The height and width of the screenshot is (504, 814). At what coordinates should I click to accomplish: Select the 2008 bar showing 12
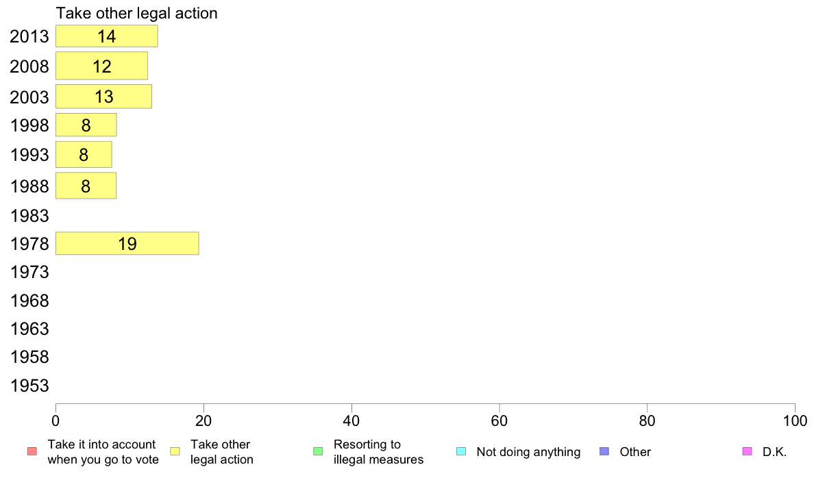[x=101, y=66]
